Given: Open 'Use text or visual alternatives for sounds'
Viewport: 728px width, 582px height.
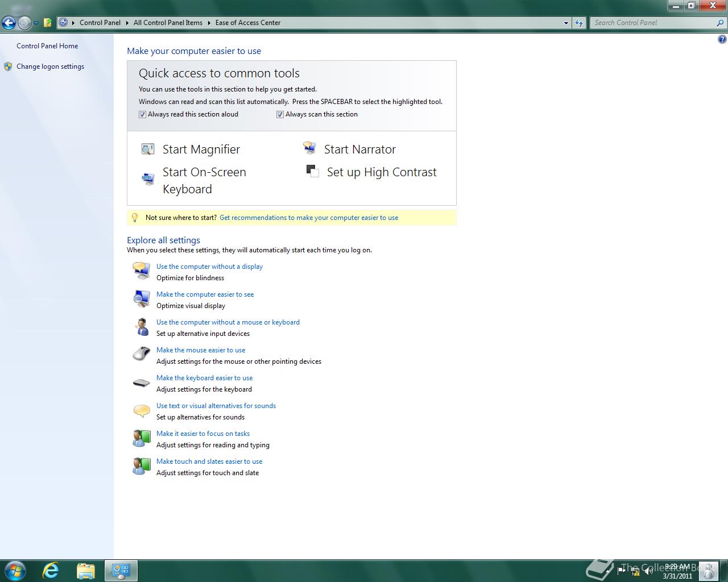Looking at the screenshot, I should coord(216,405).
